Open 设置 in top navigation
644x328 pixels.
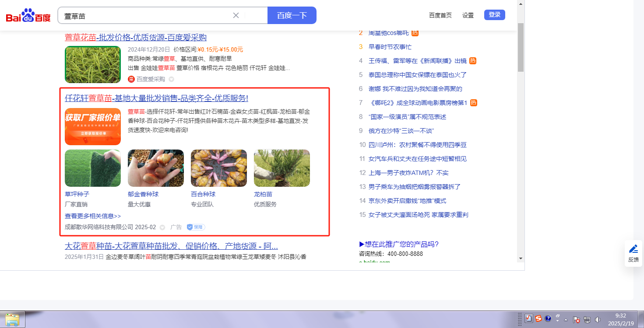(x=468, y=15)
